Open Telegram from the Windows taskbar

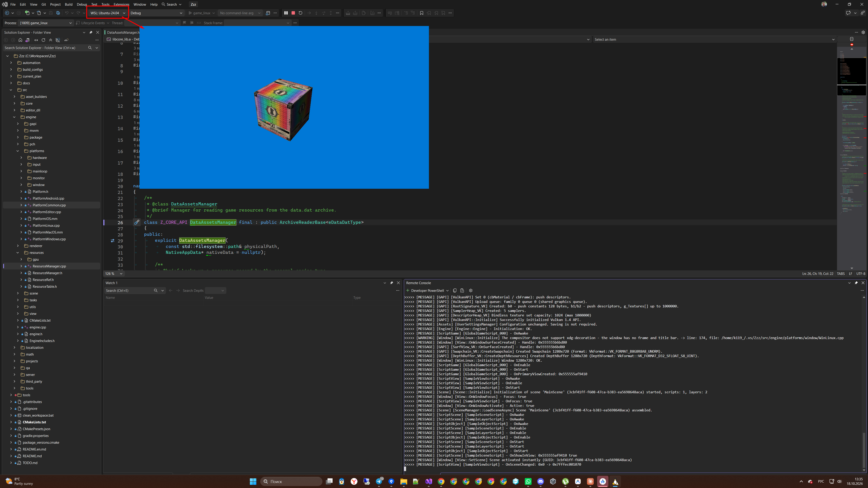(379, 481)
